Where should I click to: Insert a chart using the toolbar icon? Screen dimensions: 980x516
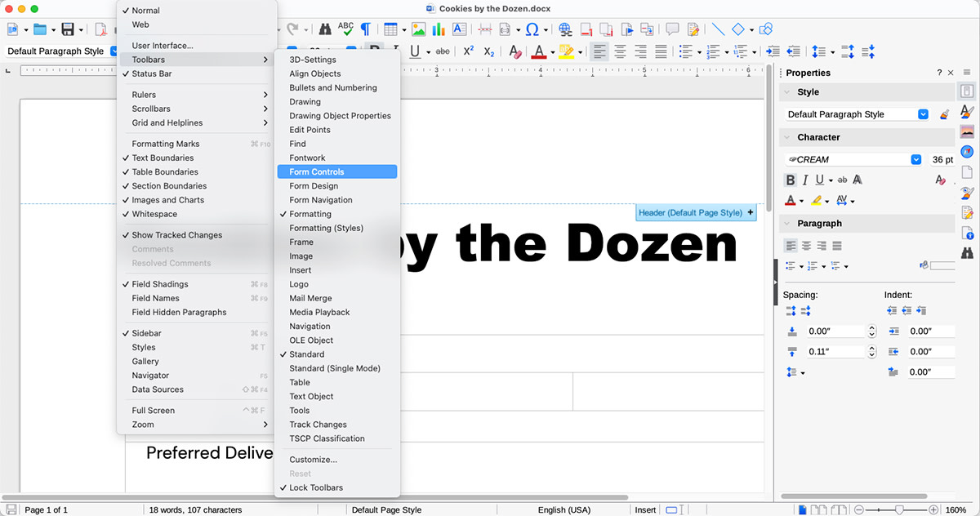tap(439, 29)
